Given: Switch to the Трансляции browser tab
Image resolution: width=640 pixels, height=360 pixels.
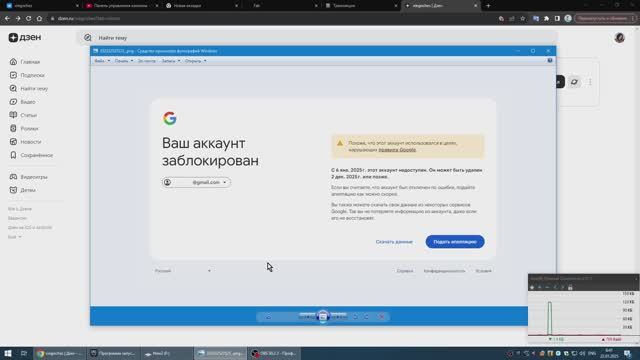Looking at the screenshot, I should point(361,6).
